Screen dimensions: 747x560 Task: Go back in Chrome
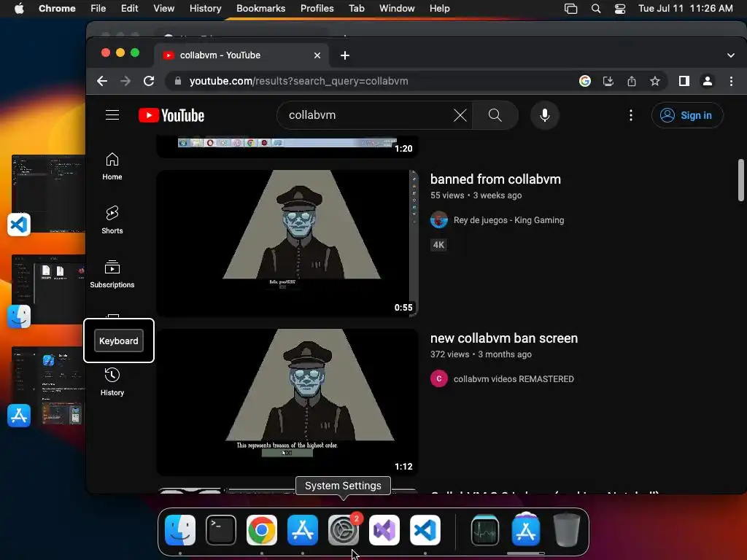[102, 81]
